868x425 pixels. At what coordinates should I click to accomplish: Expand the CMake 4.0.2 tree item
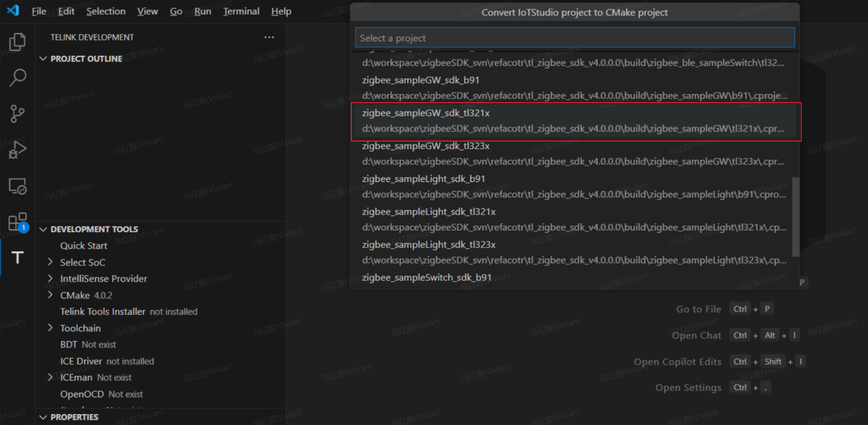50,295
